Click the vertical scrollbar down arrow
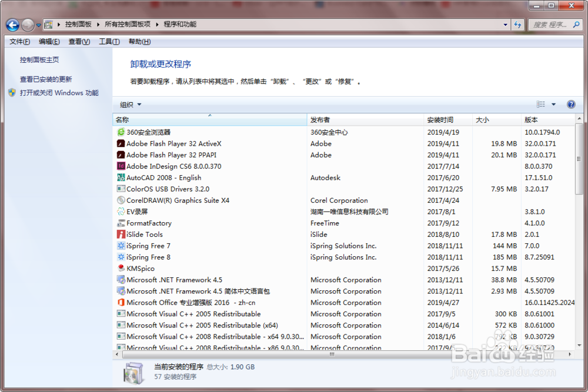Image resolution: width=588 pixels, height=392 pixels. click(579, 345)
